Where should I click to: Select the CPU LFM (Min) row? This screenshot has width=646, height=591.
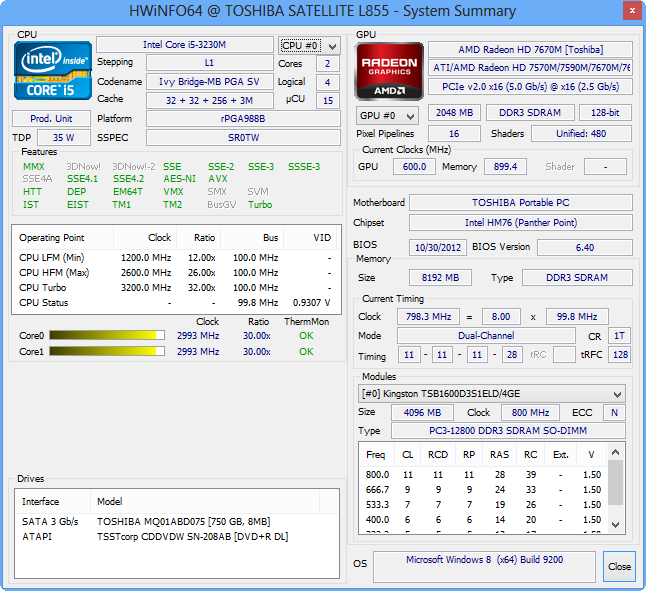click(x=175, y=257)
